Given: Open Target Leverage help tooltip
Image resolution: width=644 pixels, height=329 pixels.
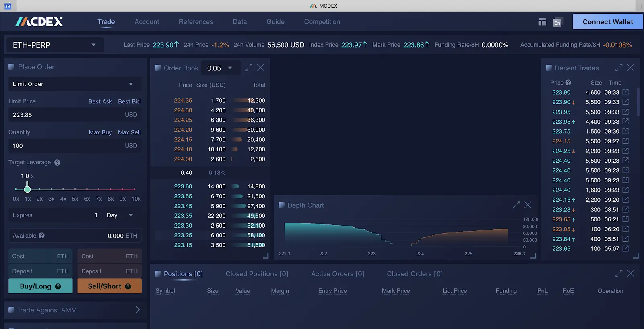Looking at the screenshot, I should [x=57, y=163].
